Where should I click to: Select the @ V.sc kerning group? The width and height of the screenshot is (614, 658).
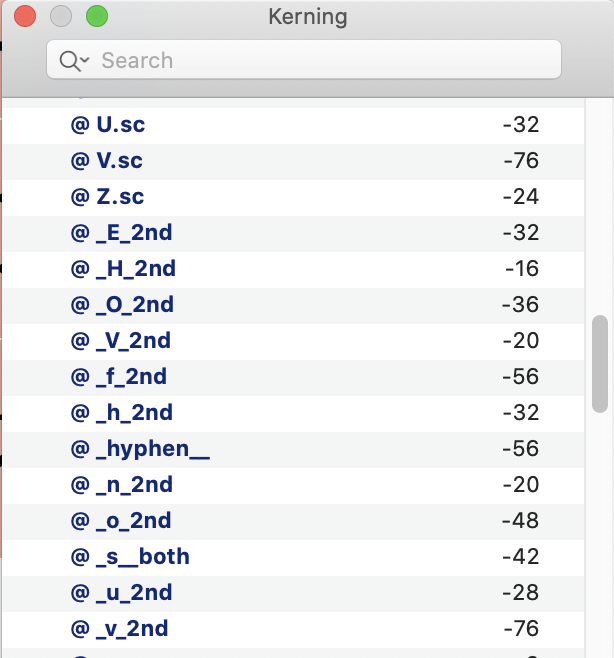coord(293,162)
